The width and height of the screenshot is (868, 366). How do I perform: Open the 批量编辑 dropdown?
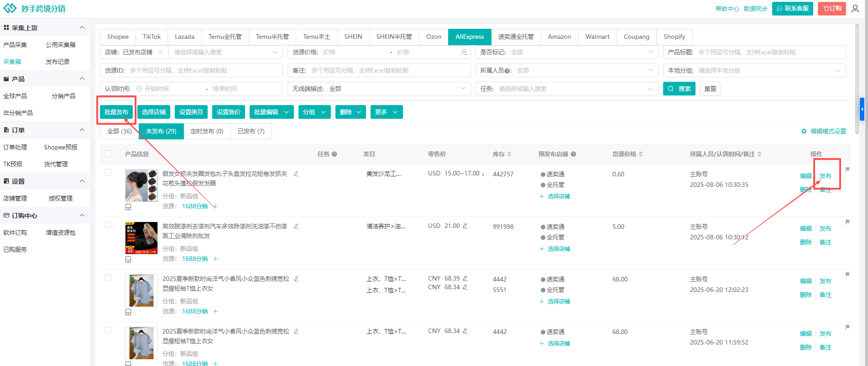(x=271, y=112)
